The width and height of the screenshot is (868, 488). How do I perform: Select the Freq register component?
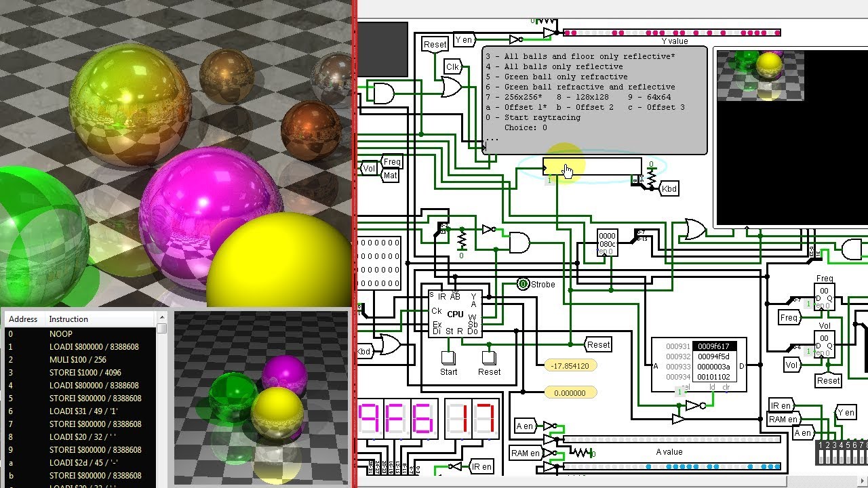pos(825,297)
